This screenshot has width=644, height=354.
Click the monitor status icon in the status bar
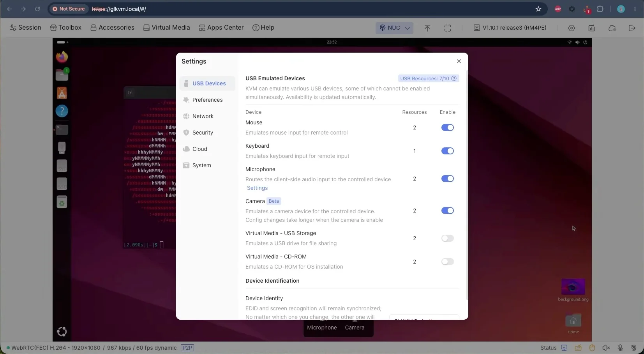pos(564,348)
